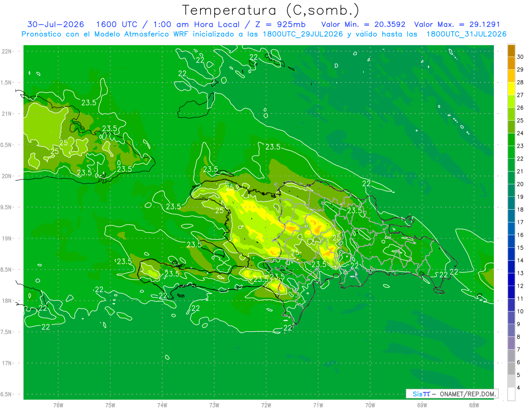Click the "18N" latitude axis label
The image size is (532, 411).
pyautogui.click(x=8, y=301)
